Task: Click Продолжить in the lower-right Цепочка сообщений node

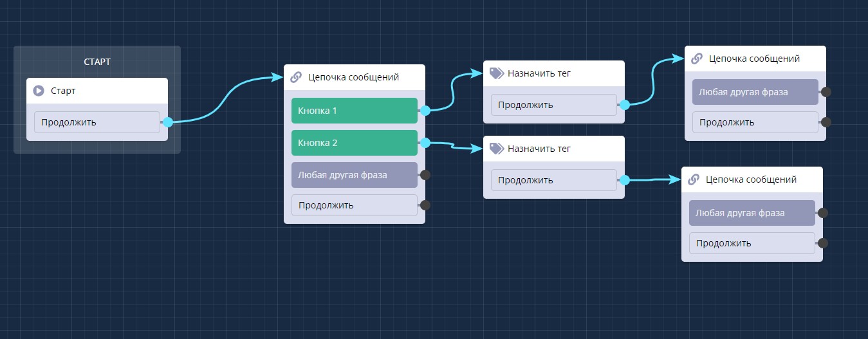Action: point(752,243)
